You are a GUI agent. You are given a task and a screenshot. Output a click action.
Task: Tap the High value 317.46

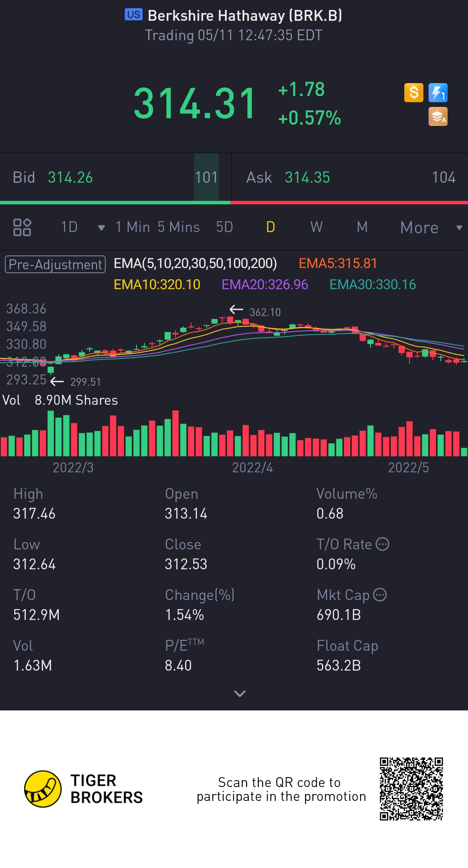point(34,513)
